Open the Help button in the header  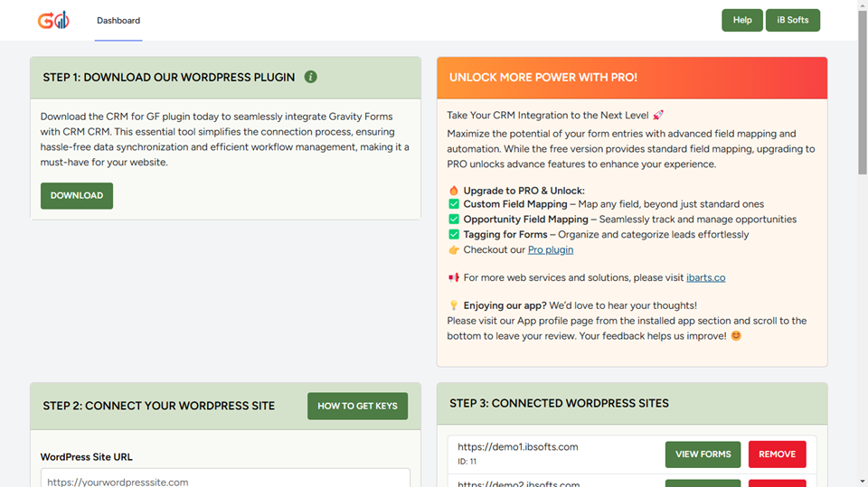(x=741, y=20)
